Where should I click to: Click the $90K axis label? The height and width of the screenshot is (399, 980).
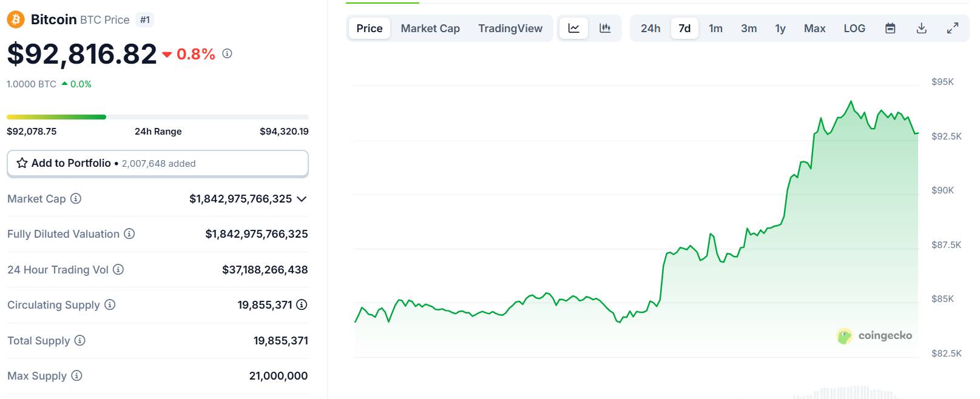click(942, 190)
